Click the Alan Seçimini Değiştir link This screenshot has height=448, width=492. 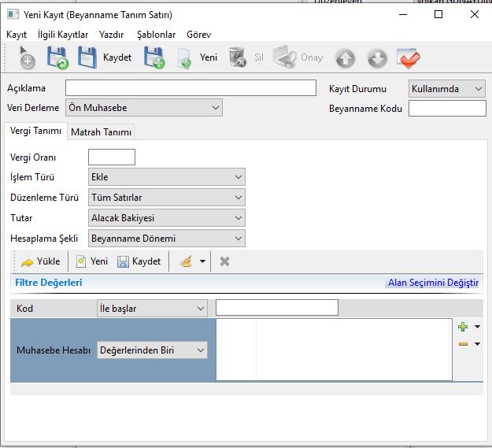coord(432,283)
